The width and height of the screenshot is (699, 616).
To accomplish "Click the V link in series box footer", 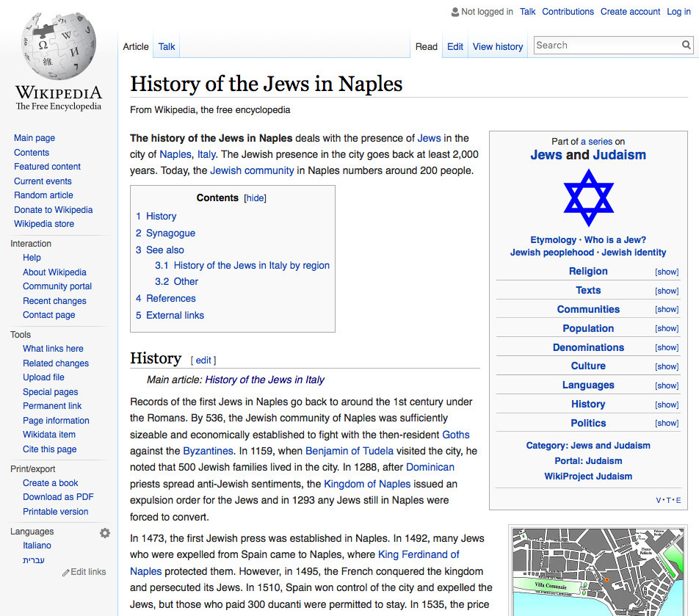I will pos(659,500).
